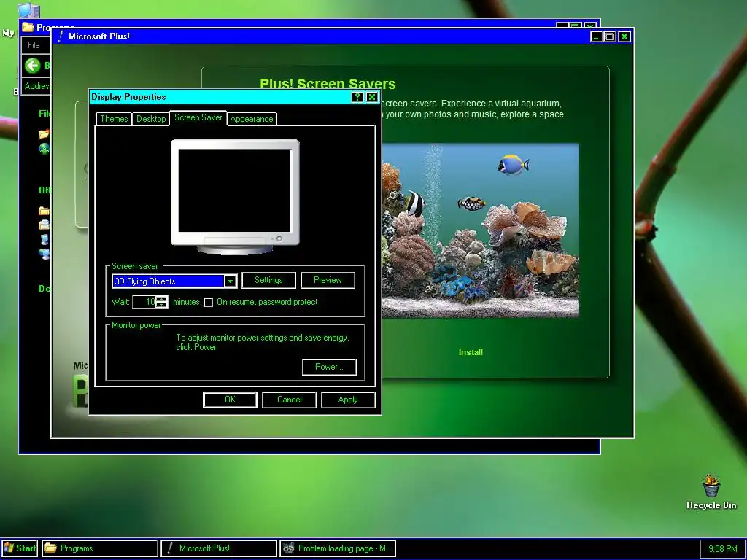Viewport: 747px width, 560px height.
Task: Click the shared documents icon in Programs sidebar
Action: pyautogui.click(x=44, y=225)
